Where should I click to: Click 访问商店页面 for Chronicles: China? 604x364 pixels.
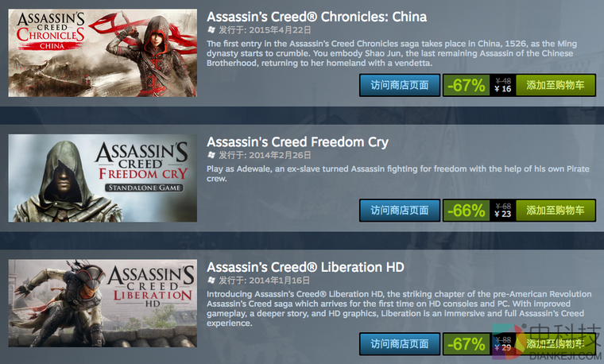[x=400, y=85]
